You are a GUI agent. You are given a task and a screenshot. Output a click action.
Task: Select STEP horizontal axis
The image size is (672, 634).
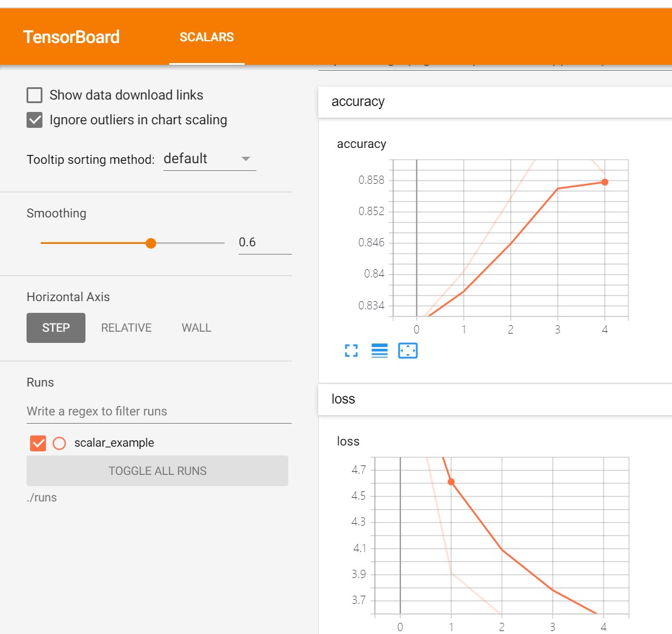pos(56,328)
